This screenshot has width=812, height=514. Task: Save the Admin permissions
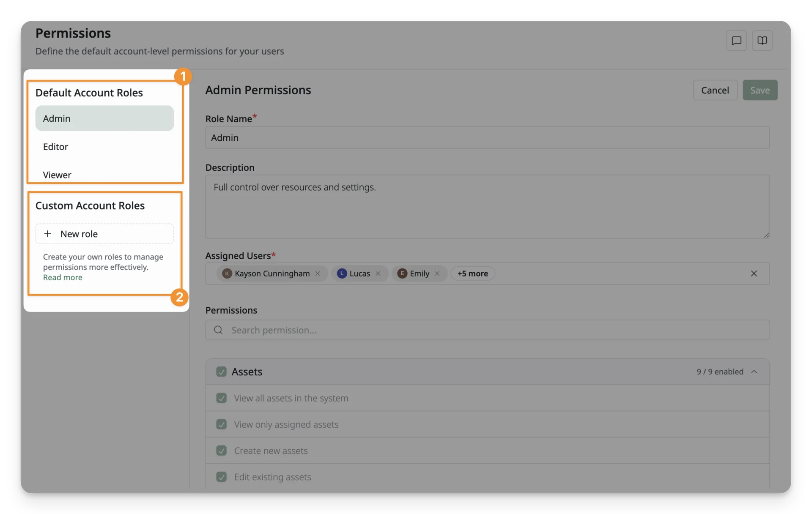(x=760, y=90)
